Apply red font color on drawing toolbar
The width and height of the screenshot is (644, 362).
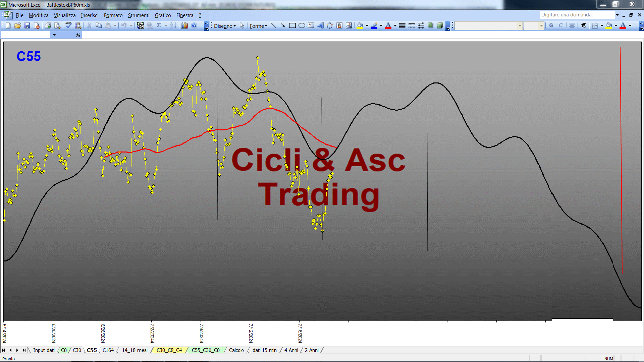388,25
